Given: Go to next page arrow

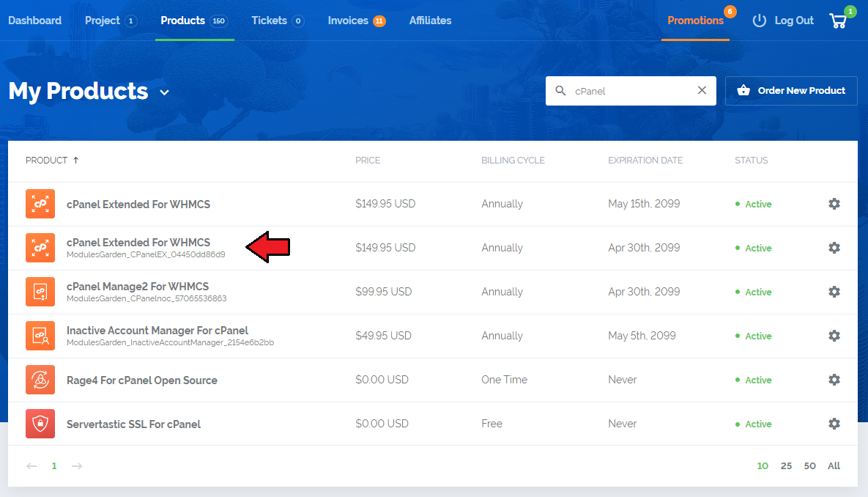Looking at the screenshot, I should pos(77,466).
